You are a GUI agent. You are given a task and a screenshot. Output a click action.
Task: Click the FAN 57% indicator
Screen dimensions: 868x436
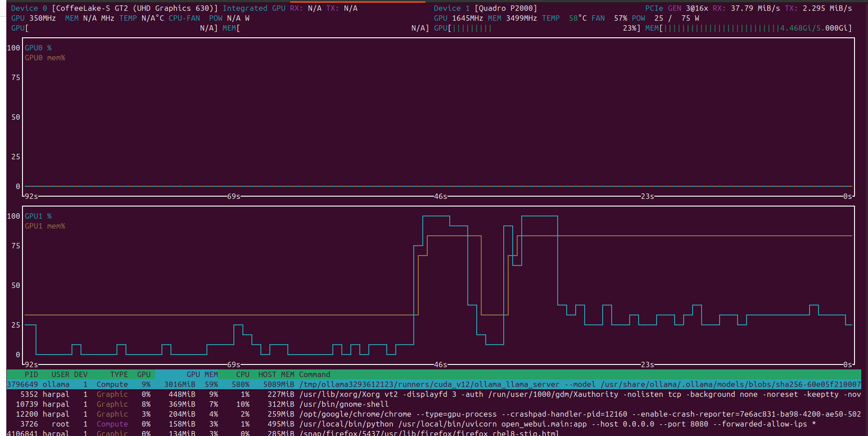[610, 18]
